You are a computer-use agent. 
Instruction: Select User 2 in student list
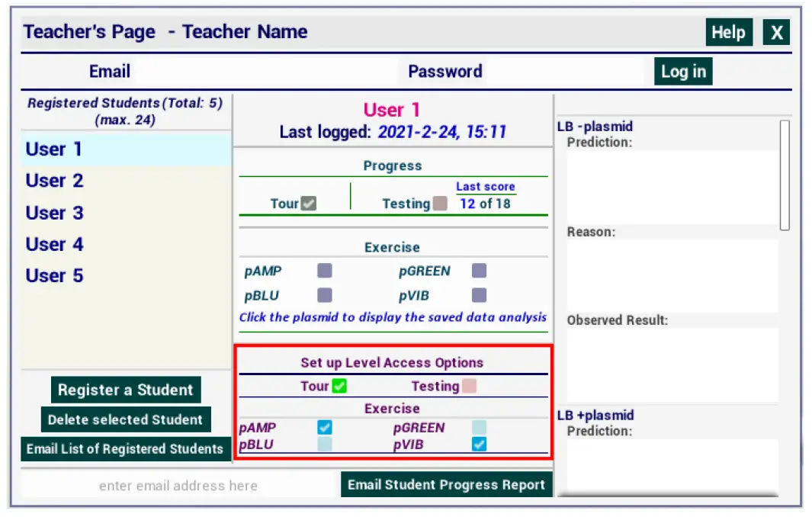[126, 181]
